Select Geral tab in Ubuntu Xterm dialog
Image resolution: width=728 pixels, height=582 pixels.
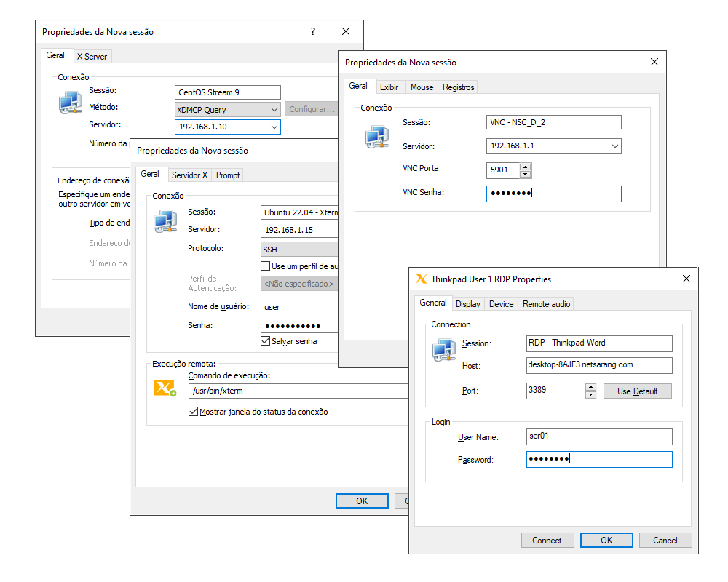point(150,174)
